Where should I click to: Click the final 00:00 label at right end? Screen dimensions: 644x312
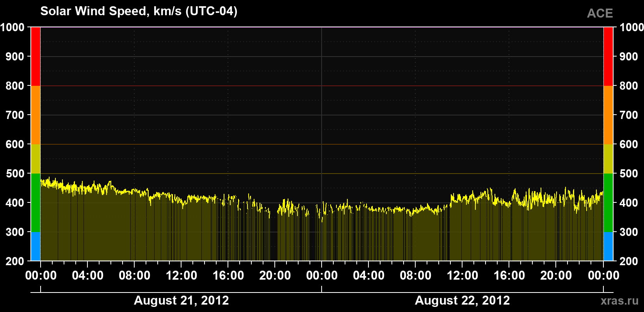[603, 276]
